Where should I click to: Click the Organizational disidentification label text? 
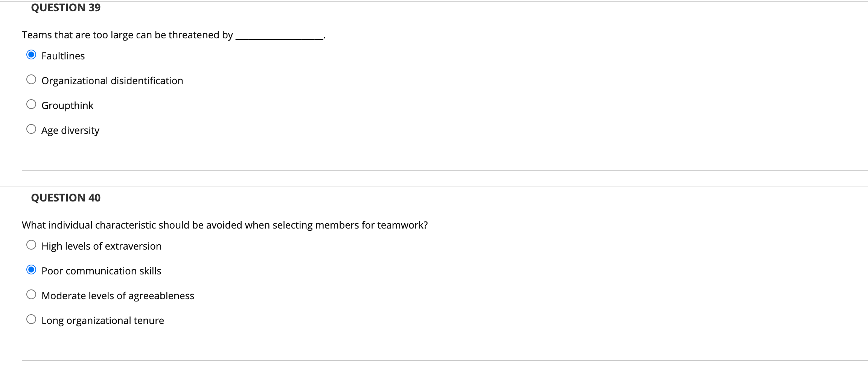pos(112,80)
